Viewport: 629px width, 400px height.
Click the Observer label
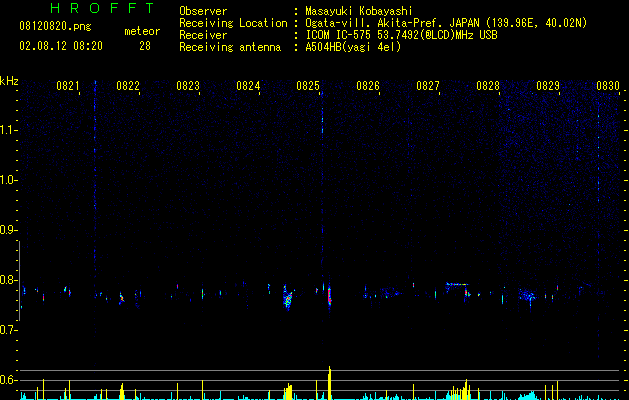(203, 11)
